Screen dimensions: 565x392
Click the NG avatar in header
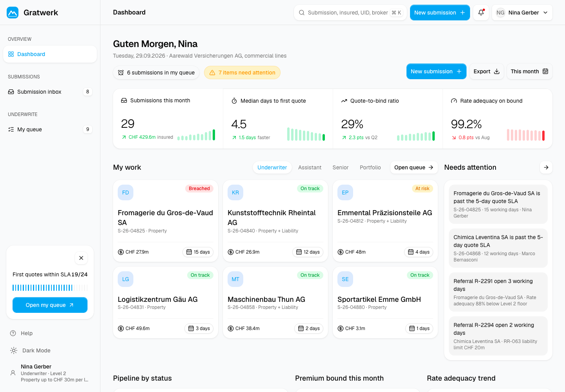tap(500, 13)
